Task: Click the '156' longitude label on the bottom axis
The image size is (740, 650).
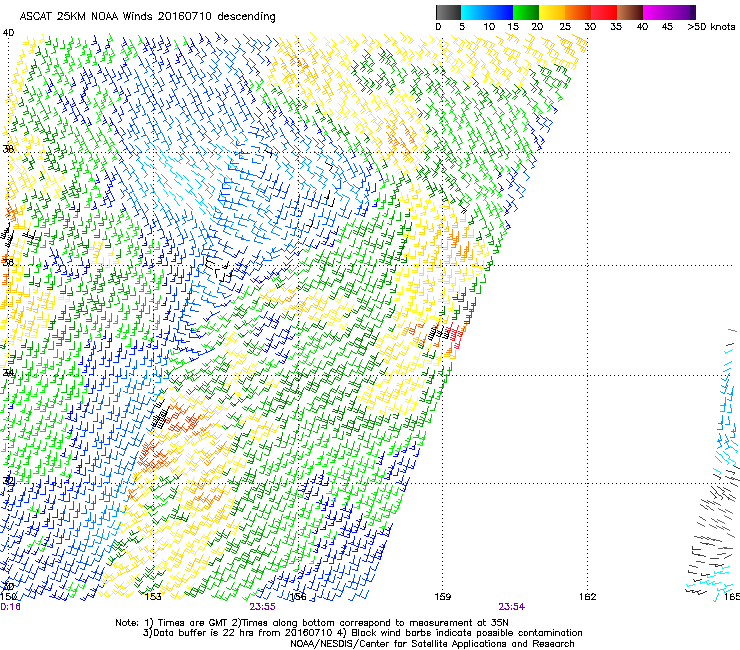Action: 298,597
